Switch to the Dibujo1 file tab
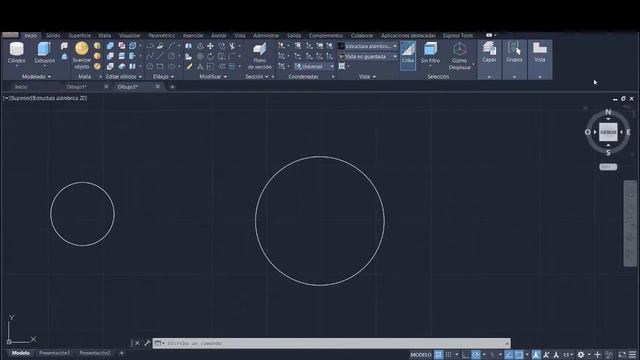The width and height of the screenshot is (640, 360). 76,87
